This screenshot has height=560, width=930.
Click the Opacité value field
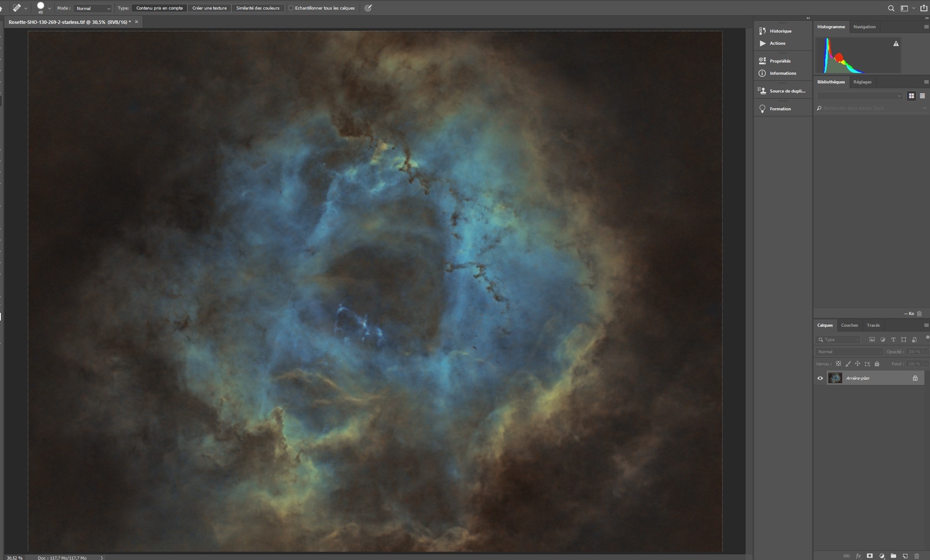tap(914, 351)
